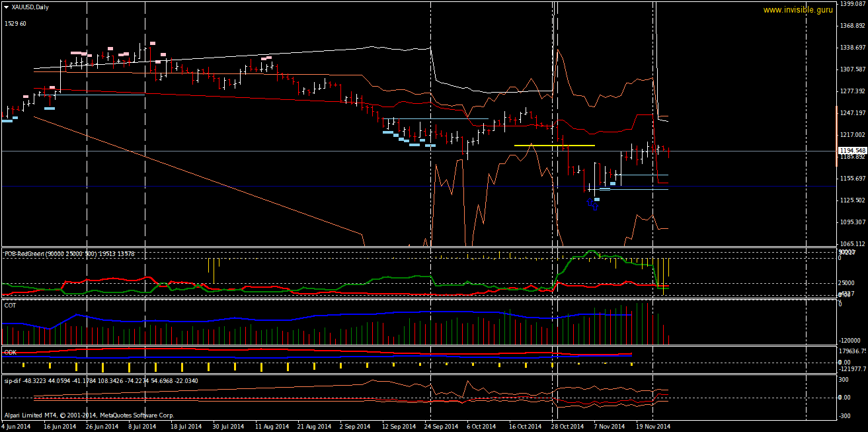868x432 pixels.
Task: Click price axis label 1338.697
Action: coord(852,48)
